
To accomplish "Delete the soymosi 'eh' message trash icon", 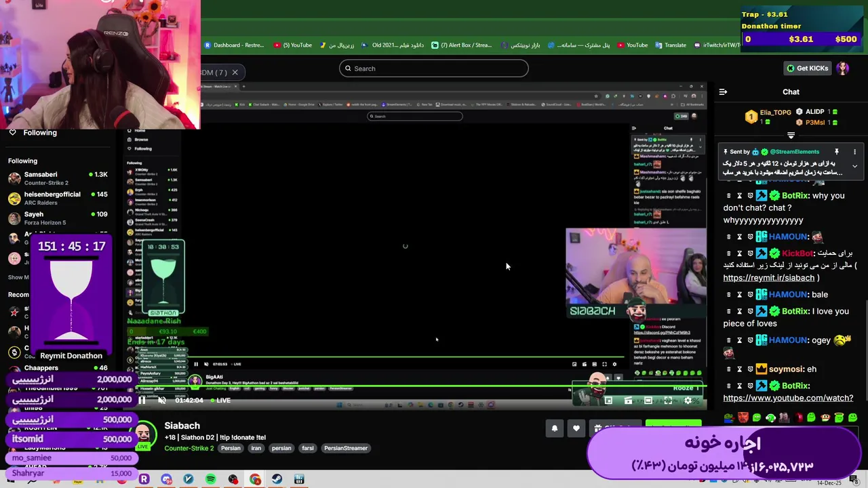I will point(729,369).
